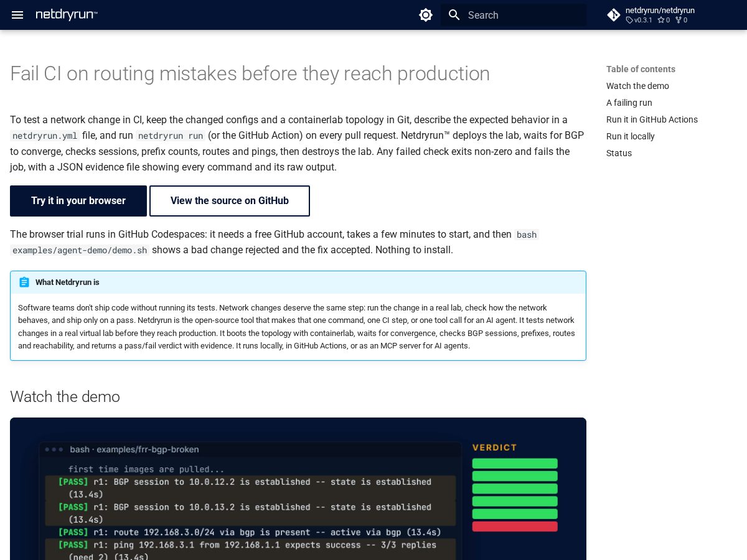The height and width of the screenshot is (560, 747).
Task: Click Try it in your browser
Action: pos(78,201)
